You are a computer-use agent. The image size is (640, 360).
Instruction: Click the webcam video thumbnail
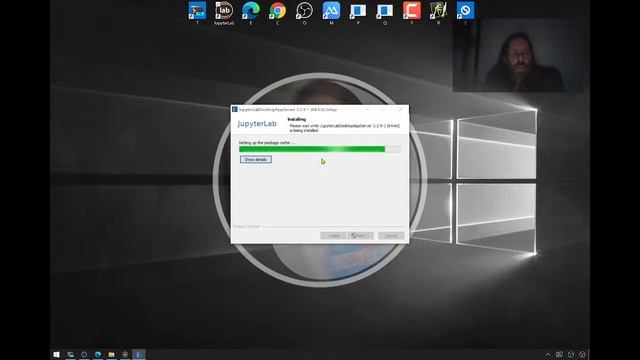pos(518,56)
